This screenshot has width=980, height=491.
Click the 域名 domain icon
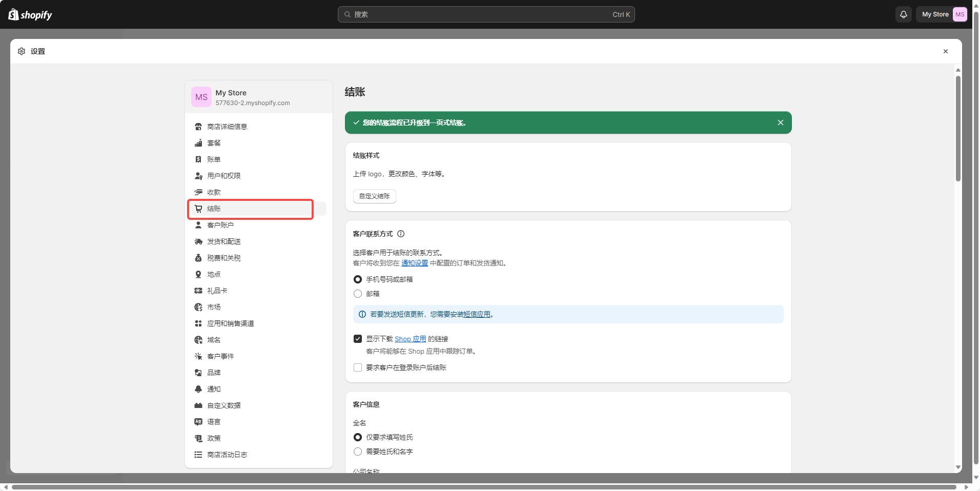[x=198, y=340]
